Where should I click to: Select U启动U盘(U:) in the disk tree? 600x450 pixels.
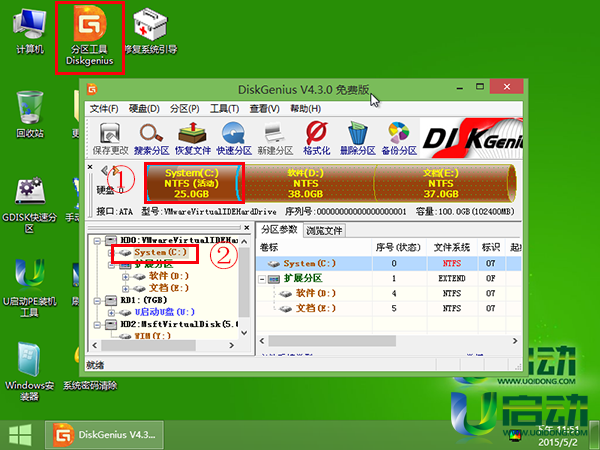(x=165, y=312)
